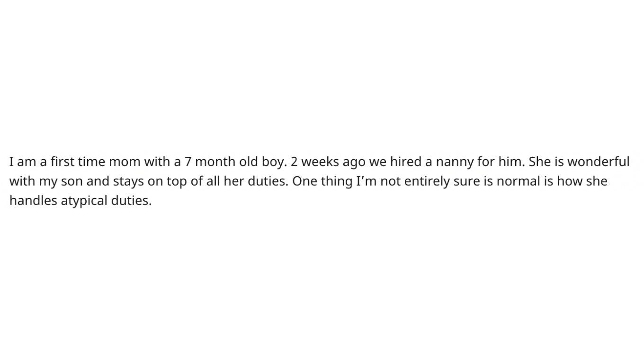Click the word "wonderful" in the text
The width and height of the screenshot is (644, 360).
point(599,162)
